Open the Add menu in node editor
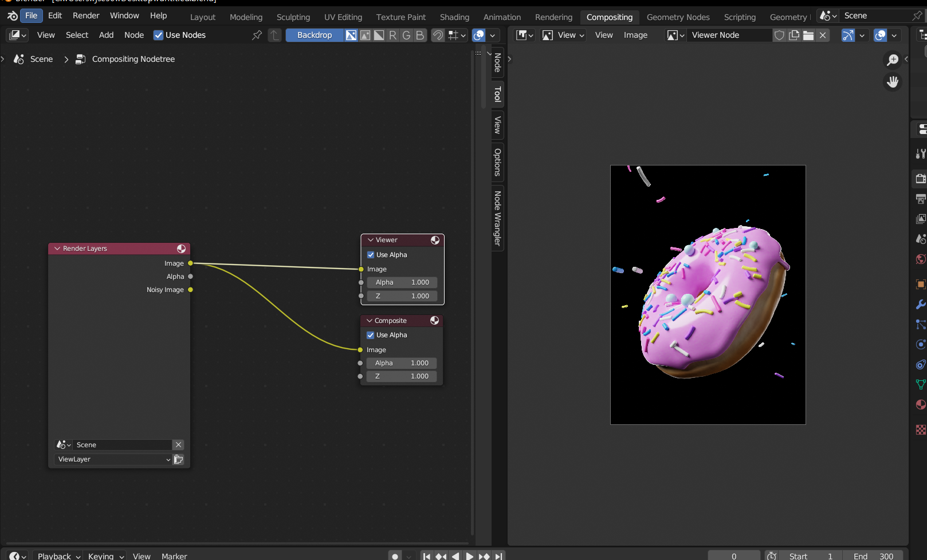927x560 pixels. click(x=106, y=35)
